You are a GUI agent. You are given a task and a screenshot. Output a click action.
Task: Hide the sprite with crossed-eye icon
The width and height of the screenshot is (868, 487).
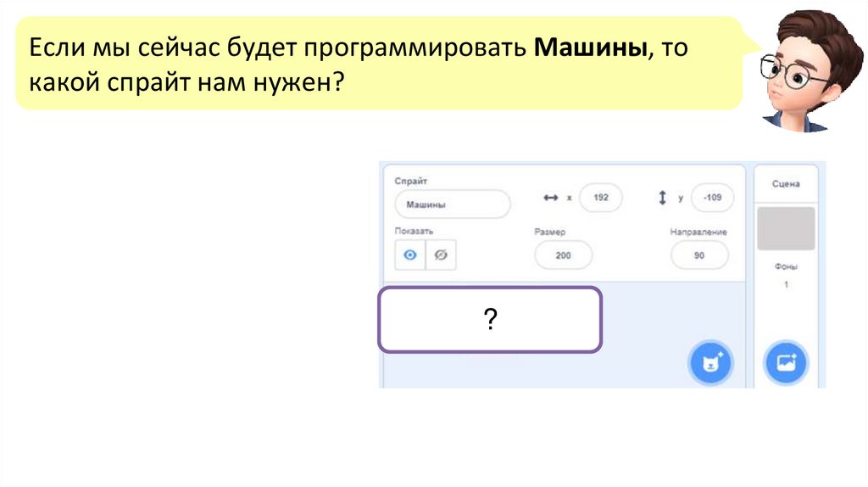440,255
